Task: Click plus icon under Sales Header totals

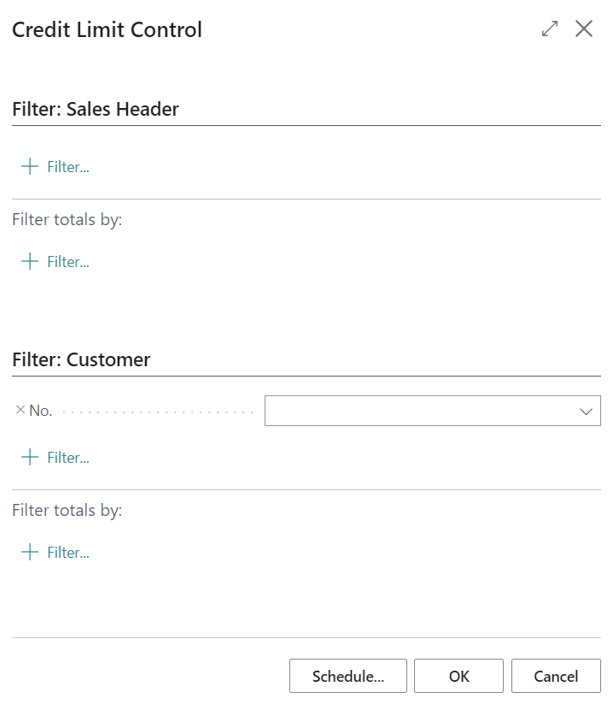Action: (x=30, y=262)
